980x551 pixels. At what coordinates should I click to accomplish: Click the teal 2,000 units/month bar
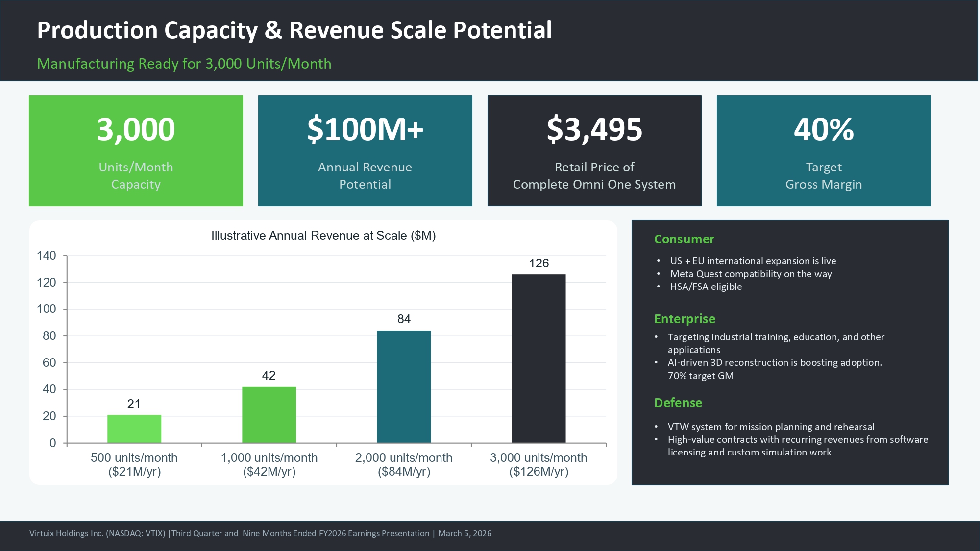click(x=404, y=386)
